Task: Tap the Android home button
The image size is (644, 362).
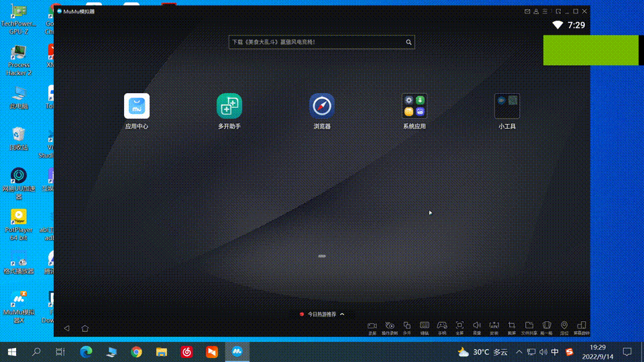Action: [x=85, y=328]
